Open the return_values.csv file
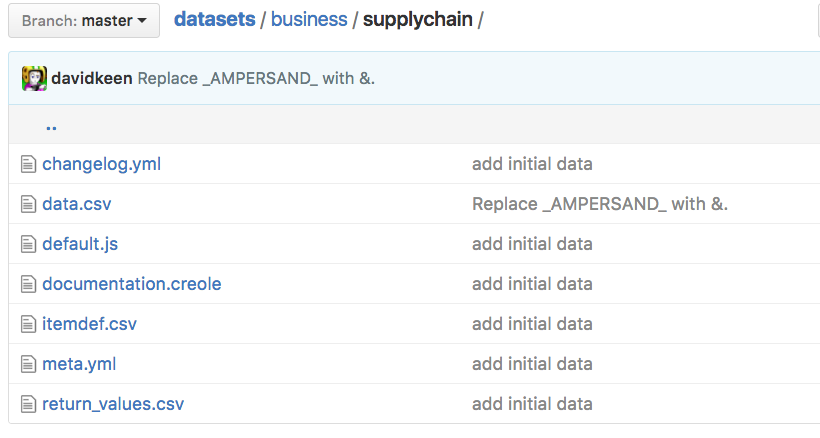The width and height of the screenshot is (820, 438). 113,404
